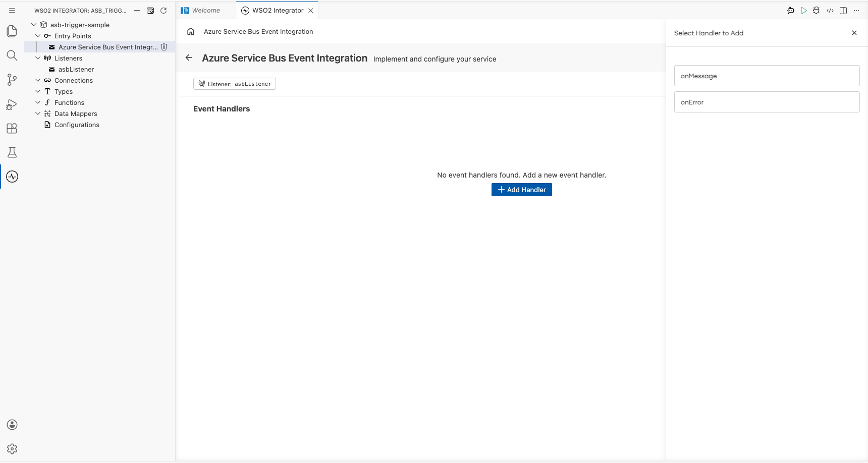868x463 pixels.
Task: Open the Explorer view in activity bar
Action: (x=12, y=31)
